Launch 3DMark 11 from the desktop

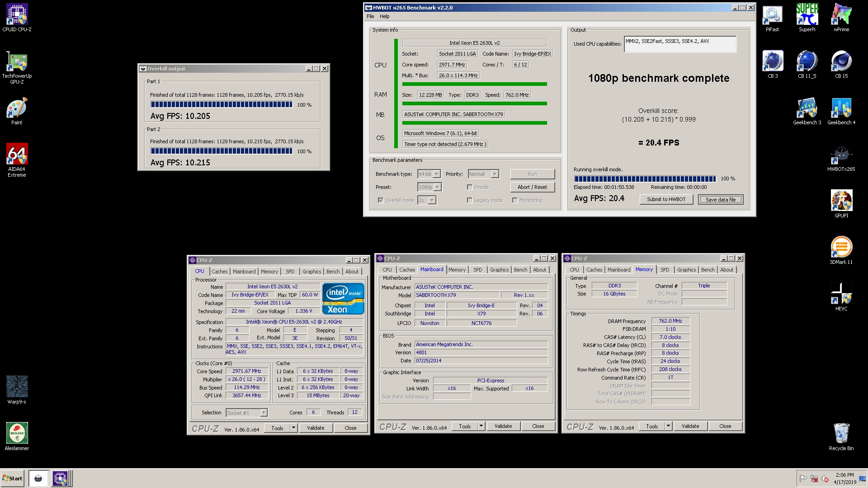841,251
